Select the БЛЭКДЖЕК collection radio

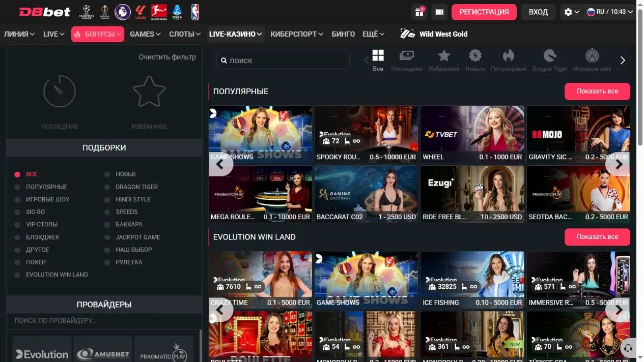(x=17, y=237)
